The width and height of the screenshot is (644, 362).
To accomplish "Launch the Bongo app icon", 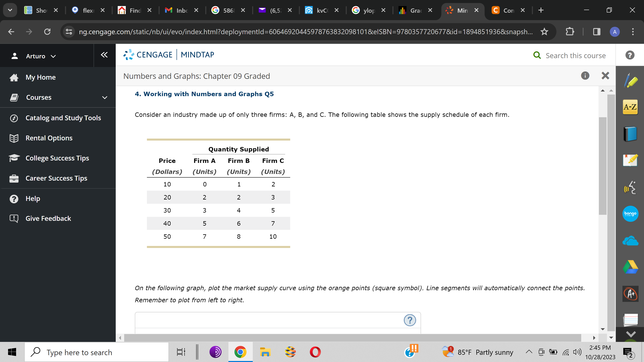I will point(630,214).
